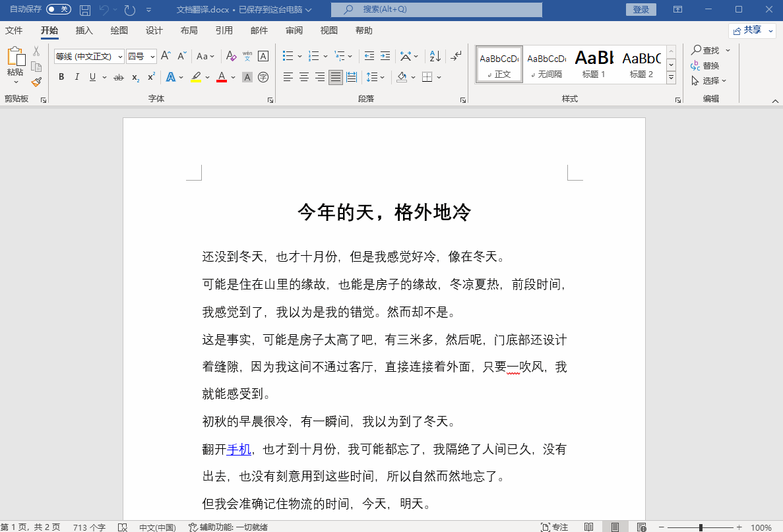This screenshot has height=532, width=783.
Task: Open the Change Case Aa dropdown
Action: click(205, 56)
